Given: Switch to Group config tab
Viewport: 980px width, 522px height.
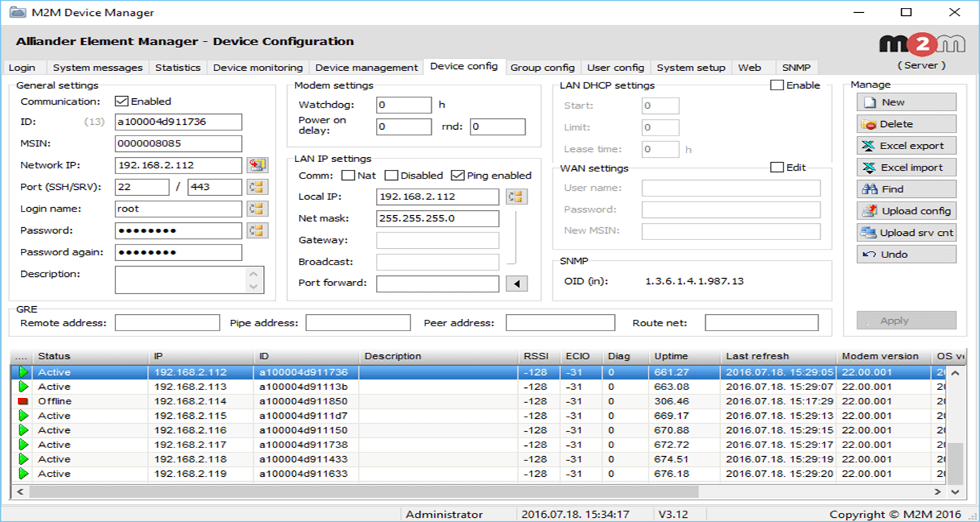Looking at the screenshot, I should coord(542,67).
